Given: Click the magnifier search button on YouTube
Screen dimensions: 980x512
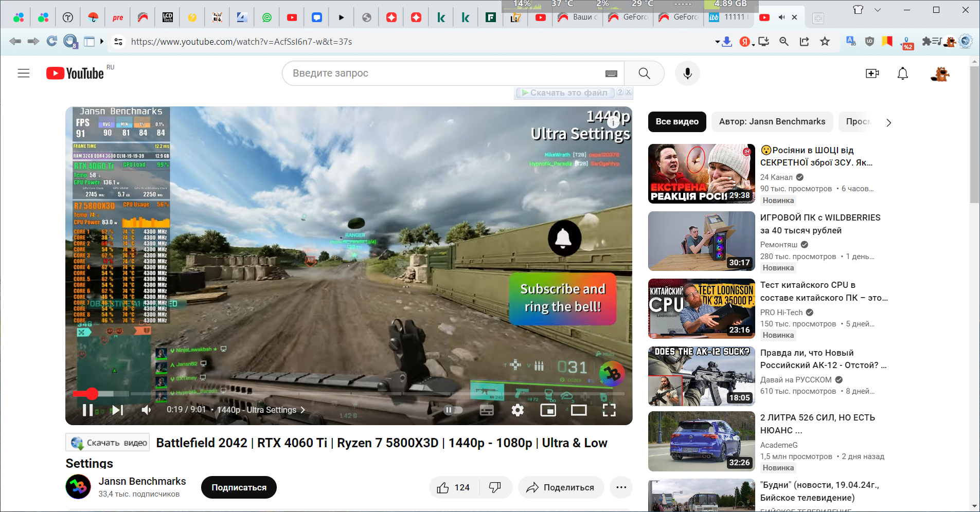Looking at the screenshot, I should [644, 74].
